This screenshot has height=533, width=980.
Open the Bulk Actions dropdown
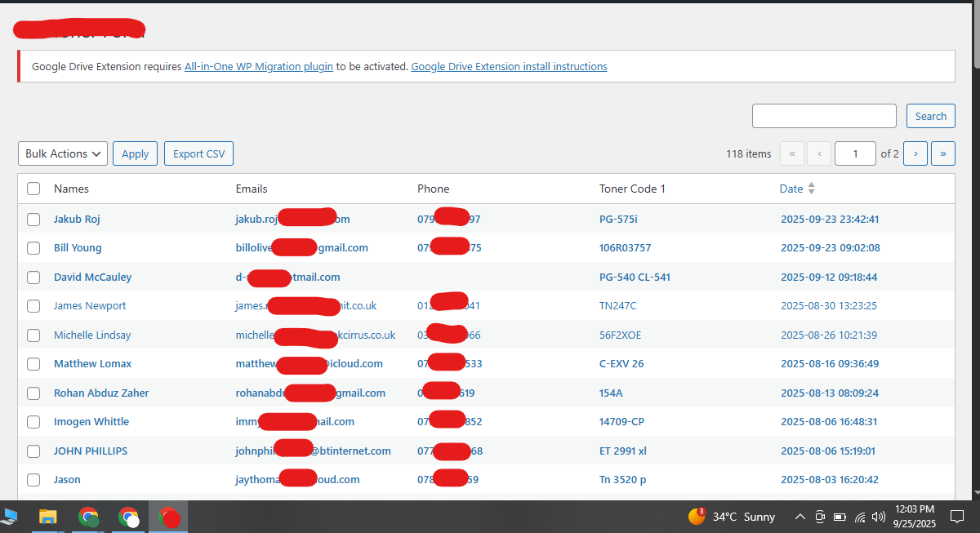pos(63,153)
